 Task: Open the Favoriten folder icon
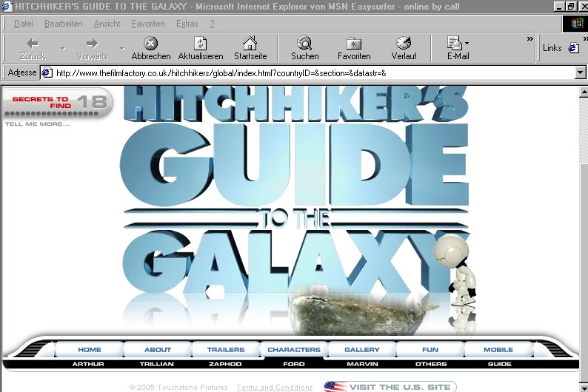(x=354, y=44)
